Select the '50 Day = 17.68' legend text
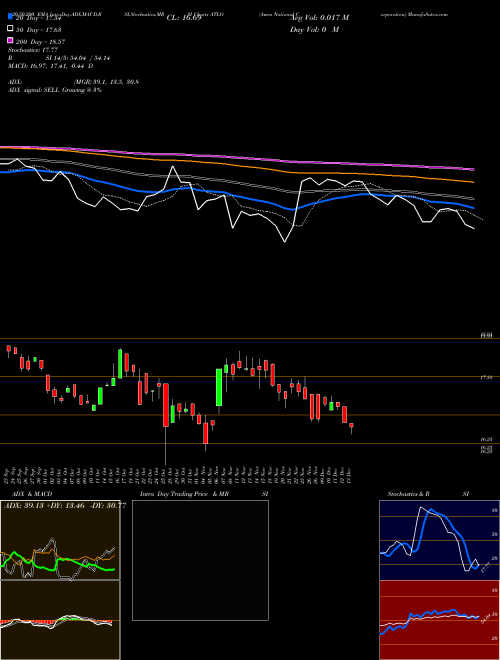 (x=38, y=29)
